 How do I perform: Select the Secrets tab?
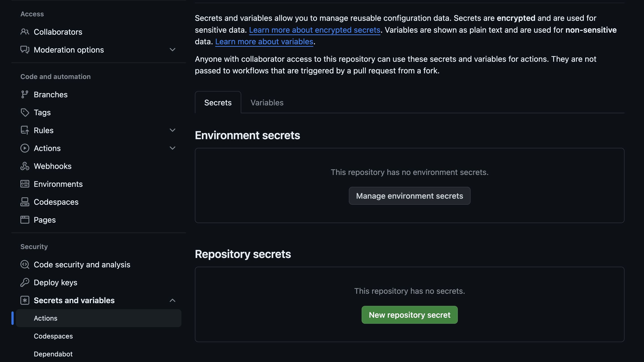[x=218, y=102]
